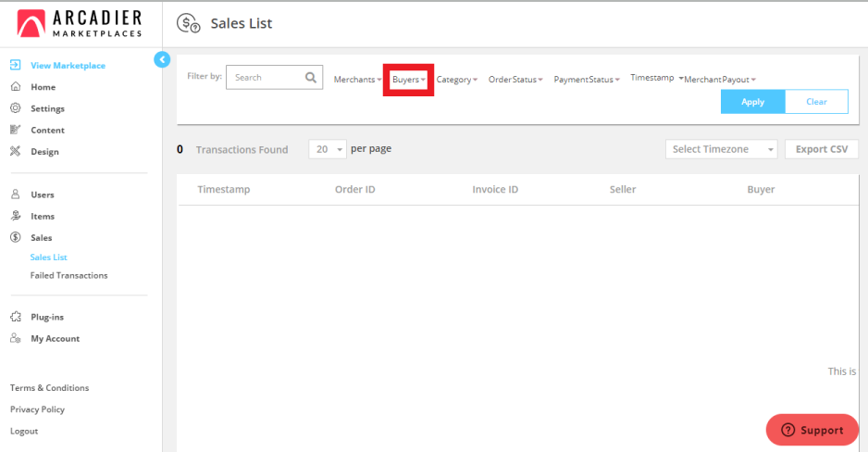Click the Users person icon
This screenshot has width=868, height=452.
[x=16, y=195]
